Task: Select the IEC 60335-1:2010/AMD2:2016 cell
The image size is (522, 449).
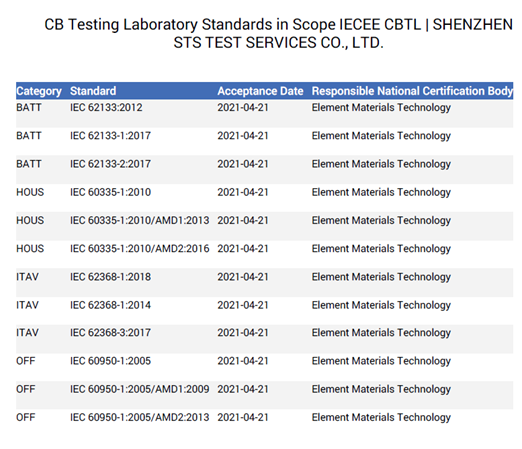Action: 140,249
